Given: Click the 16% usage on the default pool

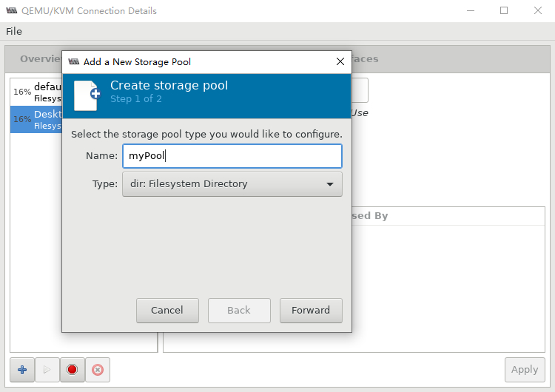Looking at the screenshot, I should point(22,92).
